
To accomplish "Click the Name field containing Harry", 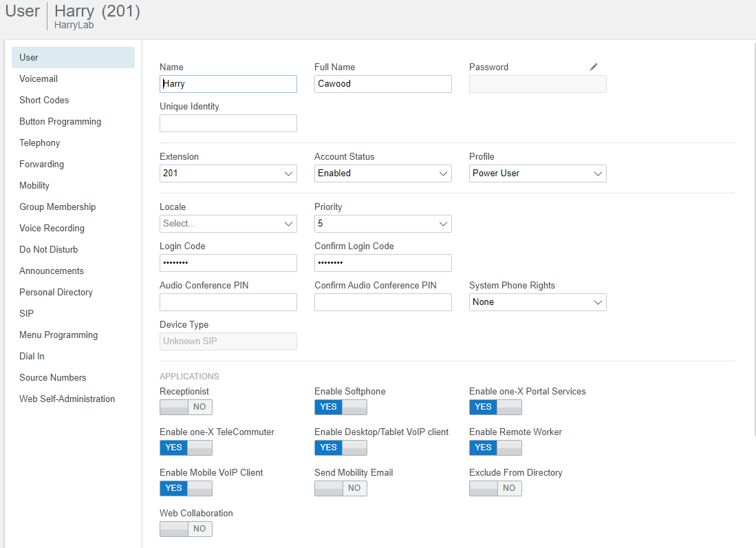I will (x=228, y=84).
